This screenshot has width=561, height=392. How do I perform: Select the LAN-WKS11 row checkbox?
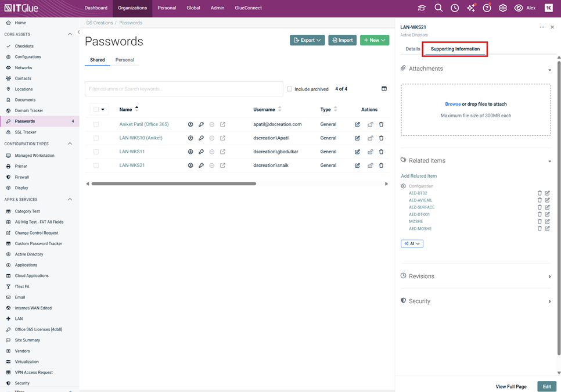coord(96,152)
